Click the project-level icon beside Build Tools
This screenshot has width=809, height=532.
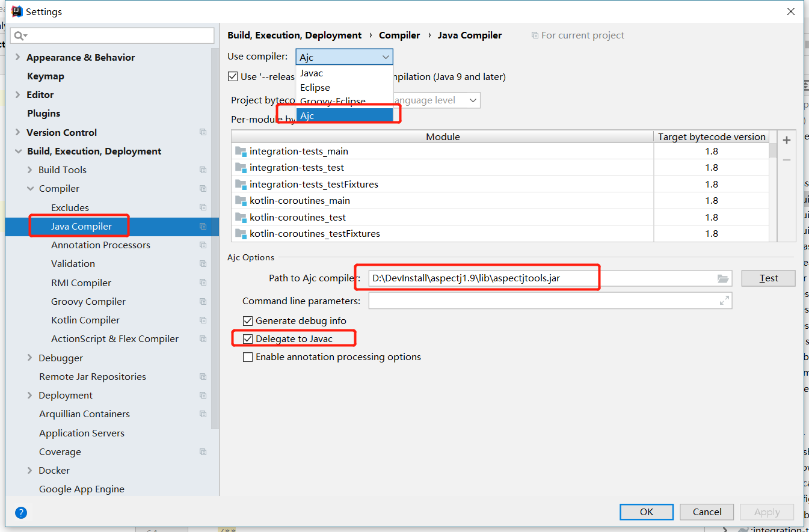(203, 170)
